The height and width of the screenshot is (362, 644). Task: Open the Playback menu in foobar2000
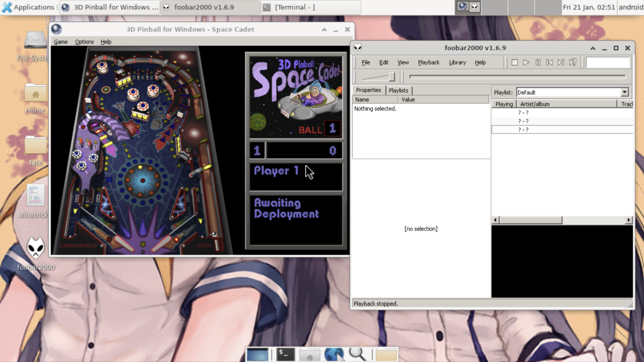428,63
